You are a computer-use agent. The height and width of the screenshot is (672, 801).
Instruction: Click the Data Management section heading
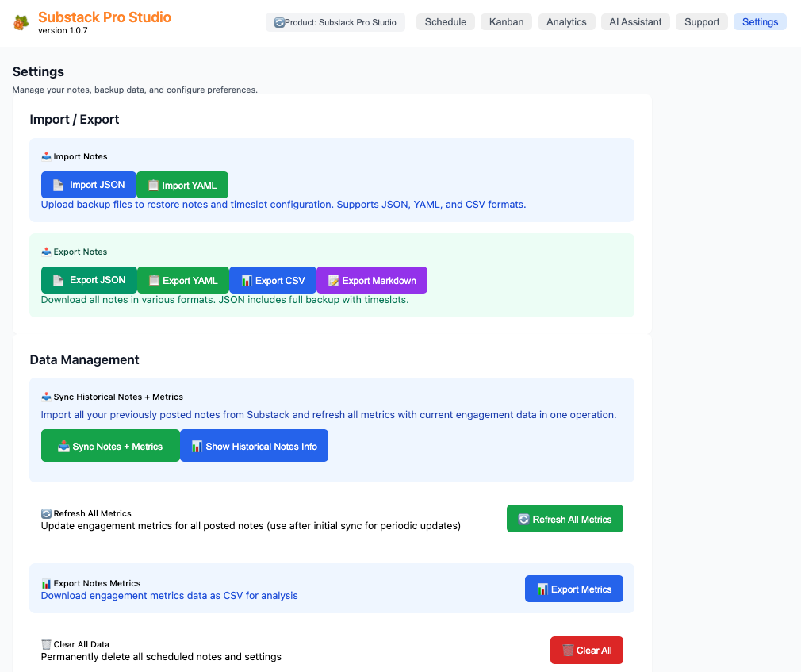84,359
